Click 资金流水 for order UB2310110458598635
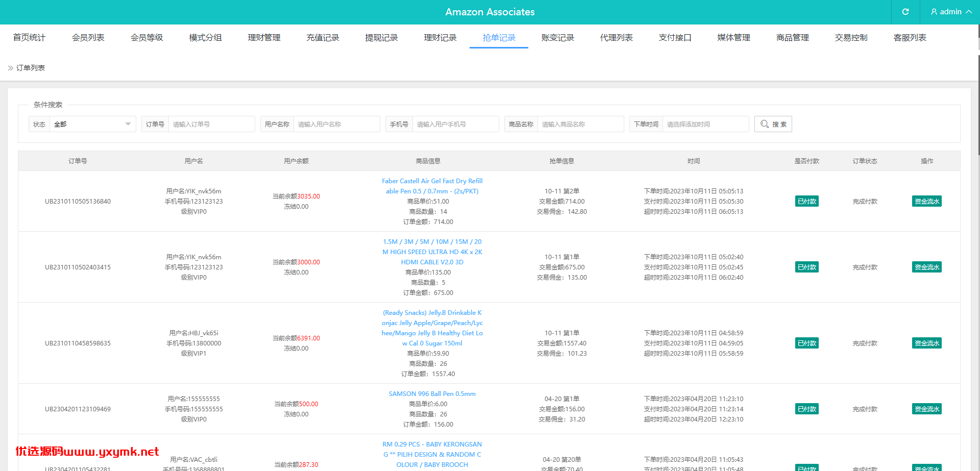Image resolution: width=980 pixels, height=471 pixels. (x=927, y=343)
